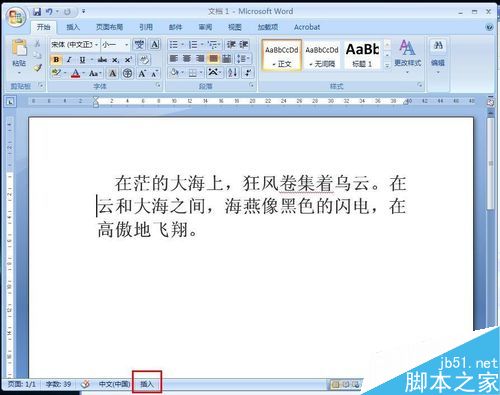Apply 正文 Normal style
The width and height of the screenshot is (500, 395).
[x=282, y=55]
